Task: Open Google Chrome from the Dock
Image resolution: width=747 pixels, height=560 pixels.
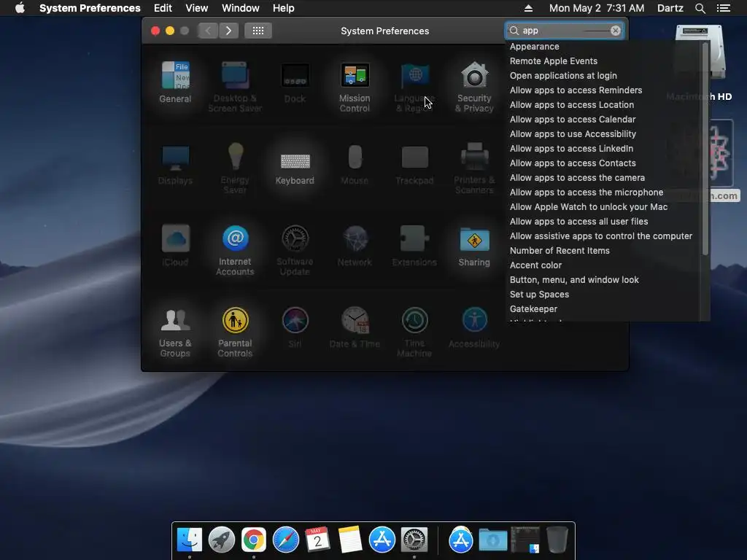Action: (253, 540)
